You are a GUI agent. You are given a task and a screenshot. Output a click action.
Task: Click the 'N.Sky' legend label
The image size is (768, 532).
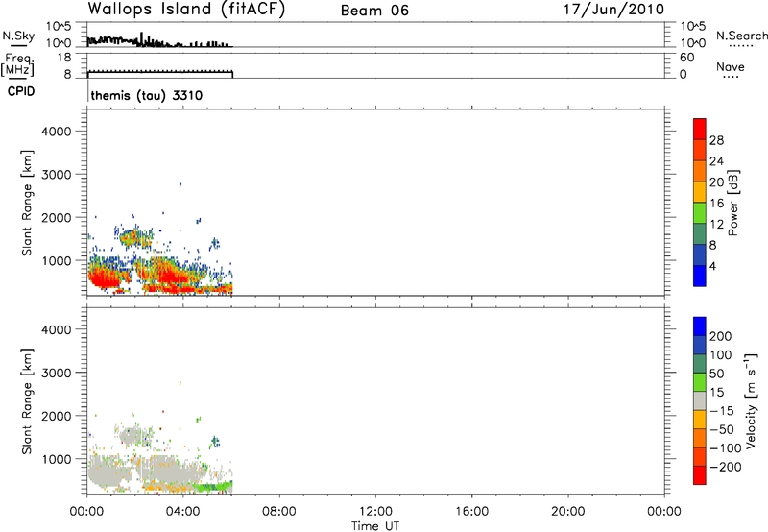pyautogui.click(x=18, y=36)
